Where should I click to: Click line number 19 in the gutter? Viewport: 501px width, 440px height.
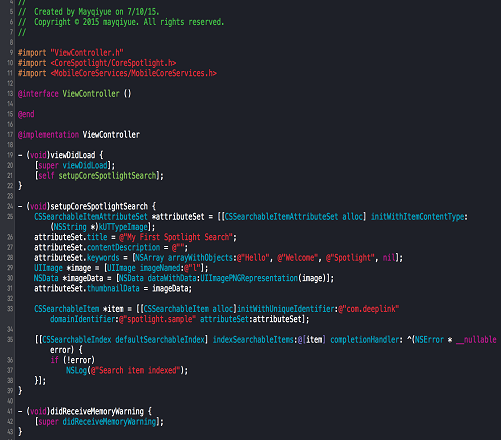pos(10,155)
